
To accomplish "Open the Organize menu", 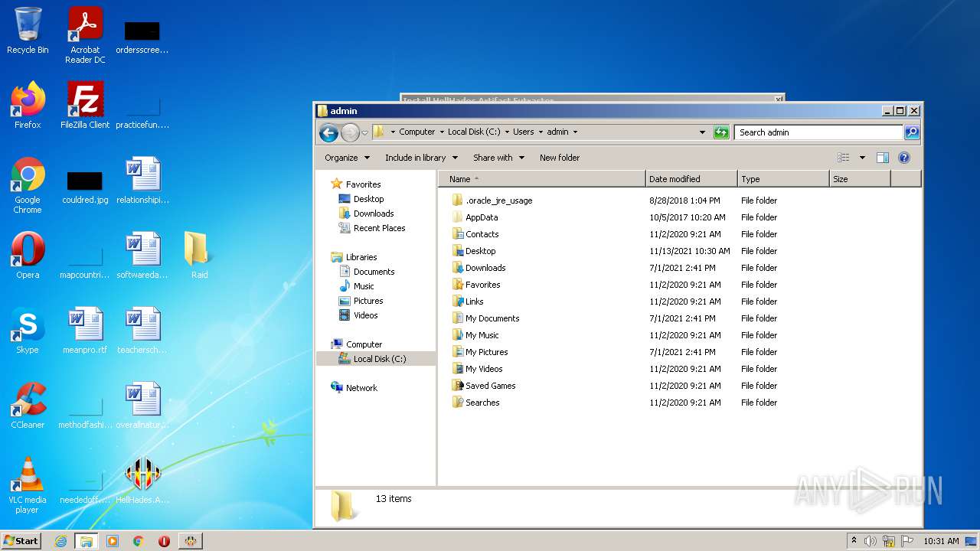I will pyautogui.click(x=348, y=158).
